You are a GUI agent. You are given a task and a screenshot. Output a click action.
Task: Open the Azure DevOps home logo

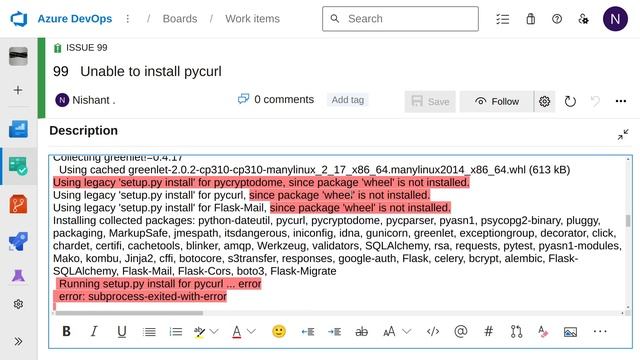click(19, 19)
